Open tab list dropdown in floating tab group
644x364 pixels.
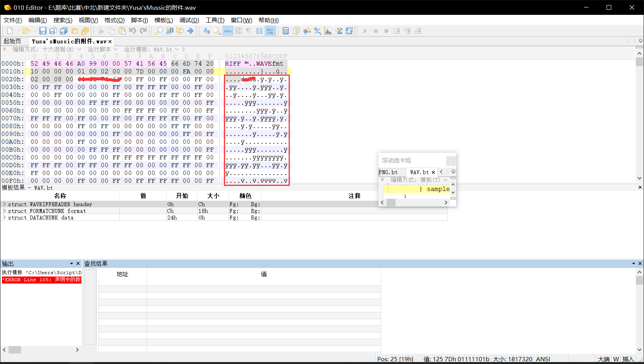[453, 172]
